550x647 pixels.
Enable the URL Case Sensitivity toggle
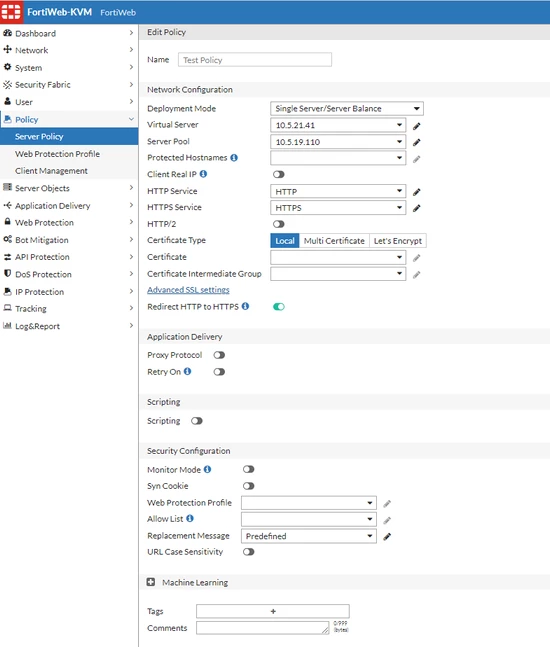point(249,552)
